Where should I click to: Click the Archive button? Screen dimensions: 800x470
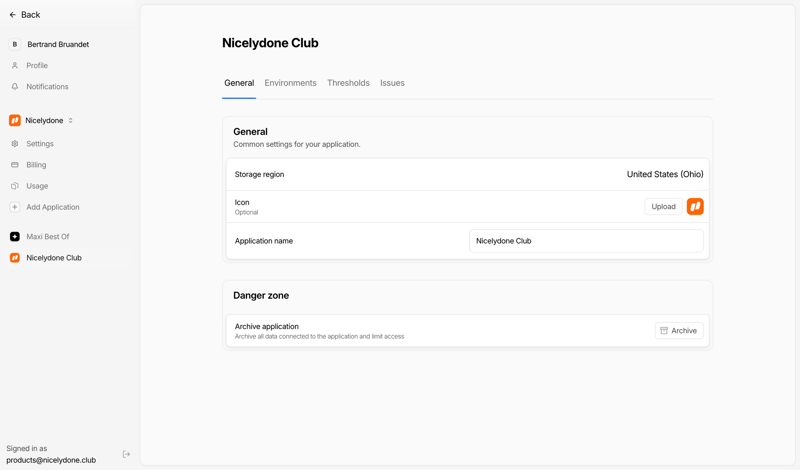pyautogui.click(x=679, y=331)
